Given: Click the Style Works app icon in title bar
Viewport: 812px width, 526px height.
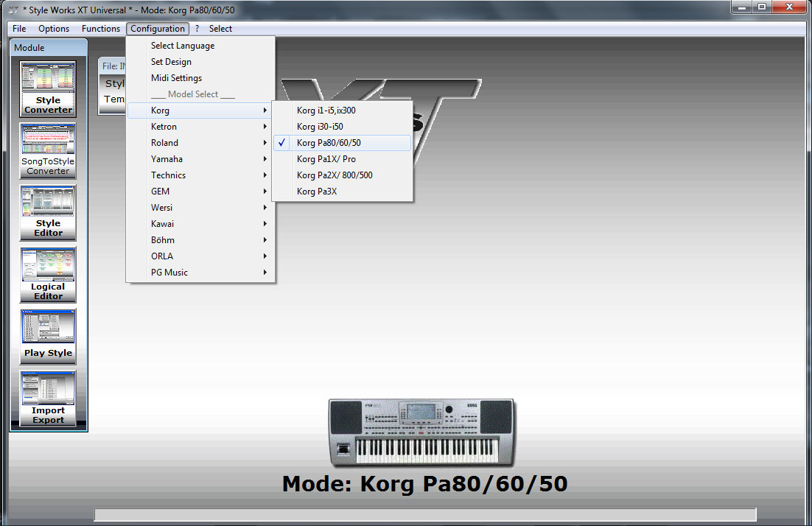Looking at the screenshot, I should click(x=13, y=10).
